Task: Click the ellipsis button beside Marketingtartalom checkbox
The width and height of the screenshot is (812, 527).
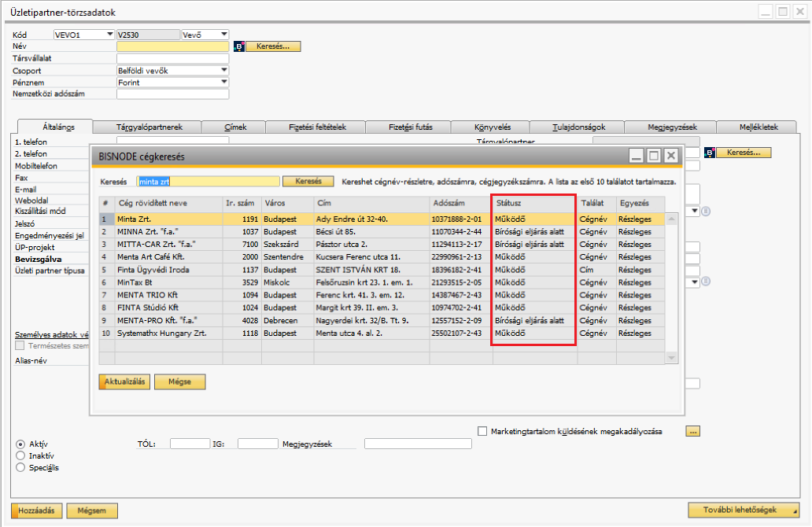Action: 692,431
